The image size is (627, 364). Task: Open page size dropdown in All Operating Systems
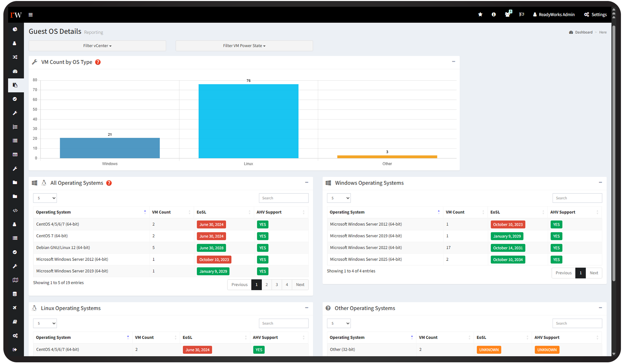[x=45, y=198]
